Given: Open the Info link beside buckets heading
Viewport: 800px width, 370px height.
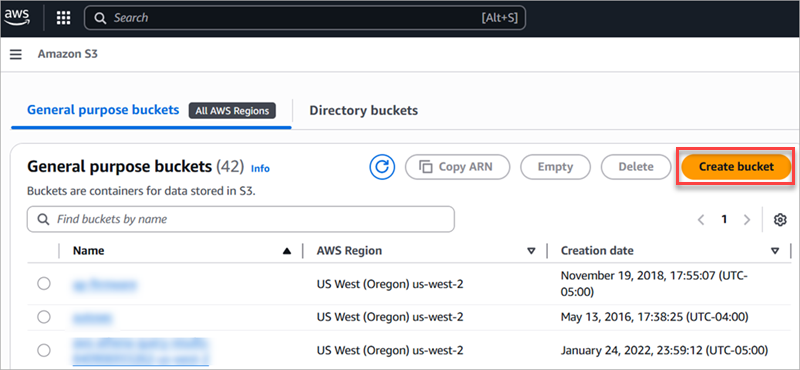Looking at the screenshot, I should point(260,168).
